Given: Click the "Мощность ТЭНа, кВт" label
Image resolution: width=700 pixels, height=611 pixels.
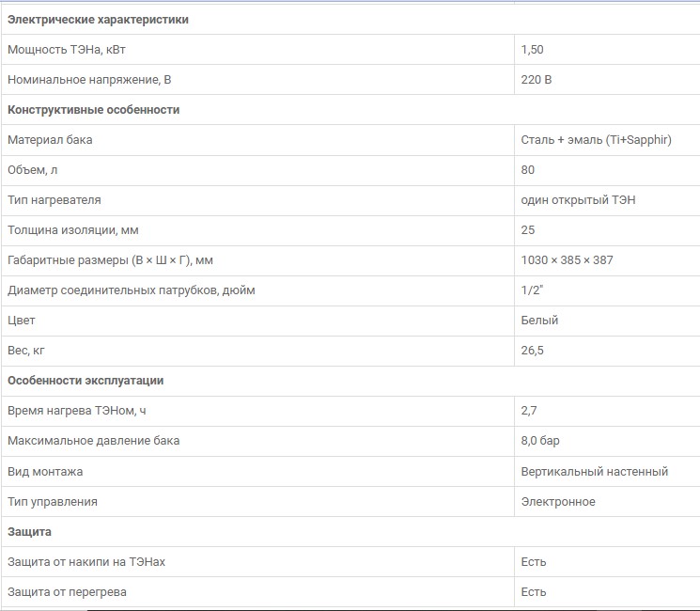Looking at the screenshot, I should (64, 50).
